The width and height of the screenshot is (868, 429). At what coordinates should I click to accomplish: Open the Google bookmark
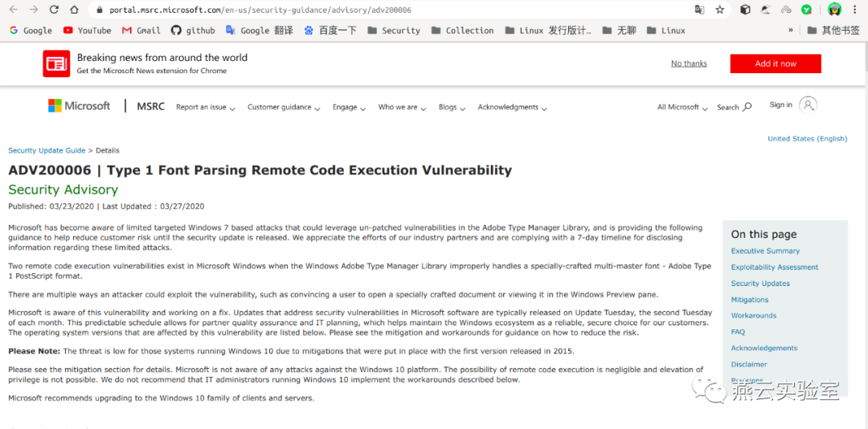point(31,31)
